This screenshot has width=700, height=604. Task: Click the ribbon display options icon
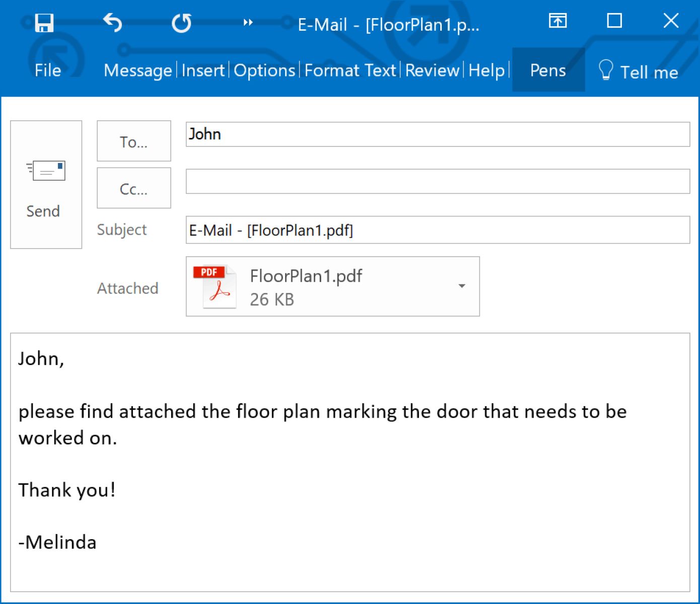click(557, 21)
